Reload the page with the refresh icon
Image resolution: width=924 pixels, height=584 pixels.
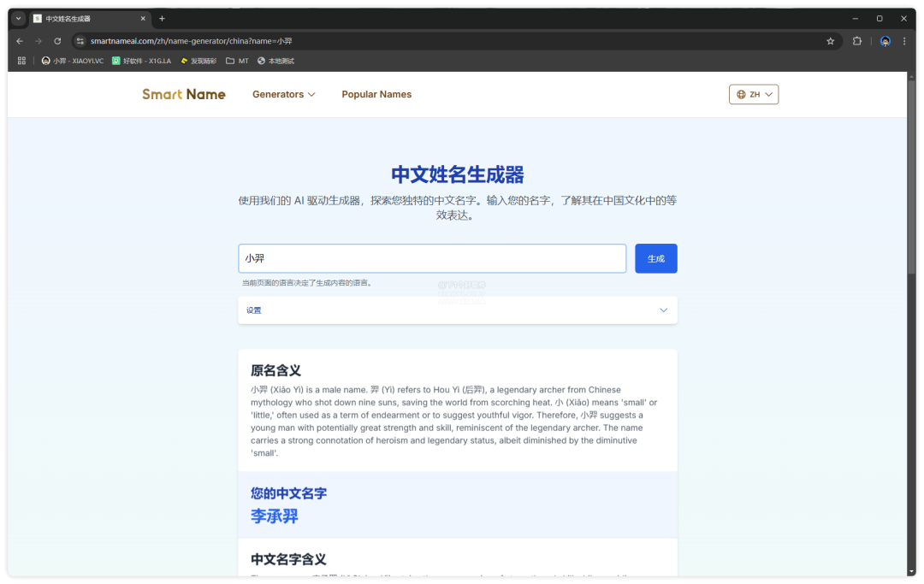click(x=57, y=41)
